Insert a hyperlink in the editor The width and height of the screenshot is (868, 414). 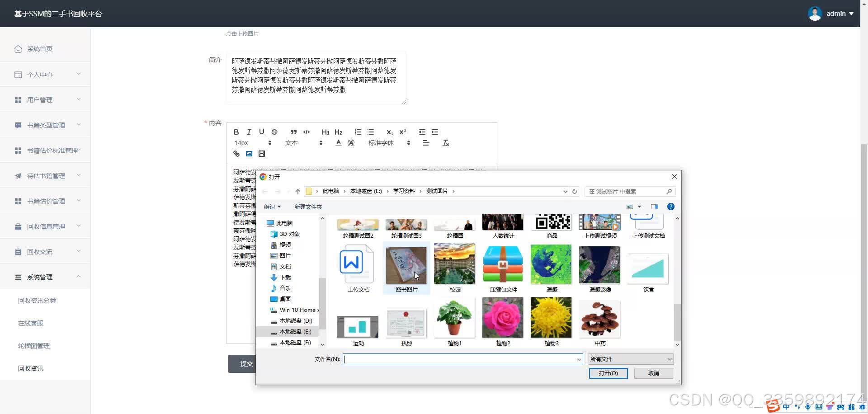(x=236, y=154)
